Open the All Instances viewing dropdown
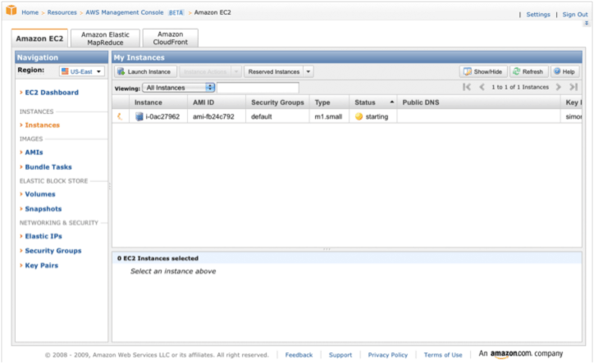 pyautogui.click(x=178, y=88)
